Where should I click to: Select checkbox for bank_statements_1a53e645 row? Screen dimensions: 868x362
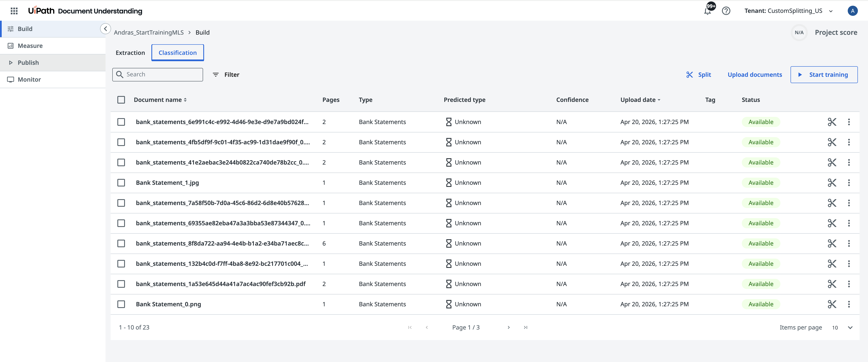pyautogui.click(x=121, y=284)
